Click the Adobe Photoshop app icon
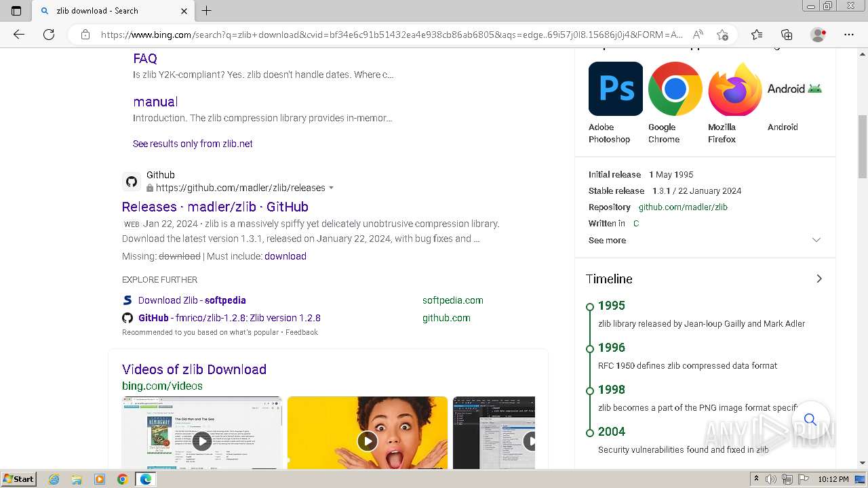The image size is (868, 488). [x=616, y=89]
